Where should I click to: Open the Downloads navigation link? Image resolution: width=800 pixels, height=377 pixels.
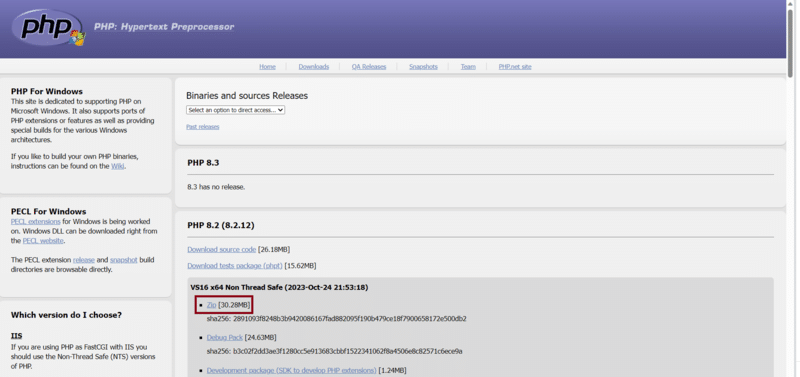click(313, 67)
